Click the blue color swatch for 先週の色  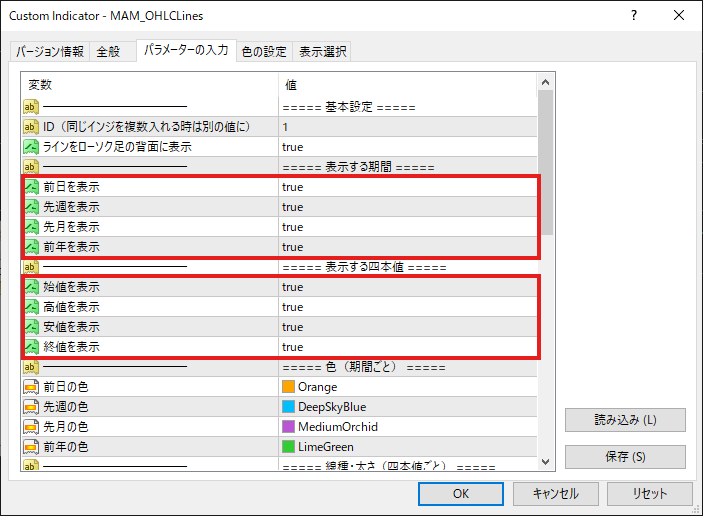(x=288, y=407)
